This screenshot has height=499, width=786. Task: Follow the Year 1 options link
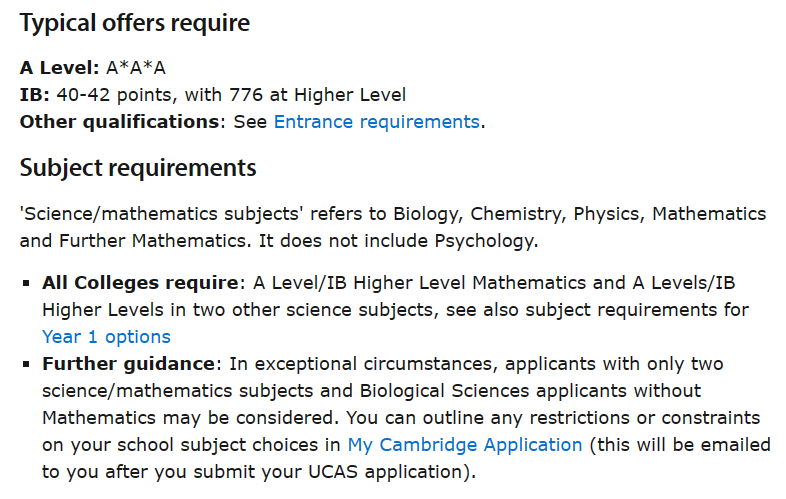tap(106, 336)
